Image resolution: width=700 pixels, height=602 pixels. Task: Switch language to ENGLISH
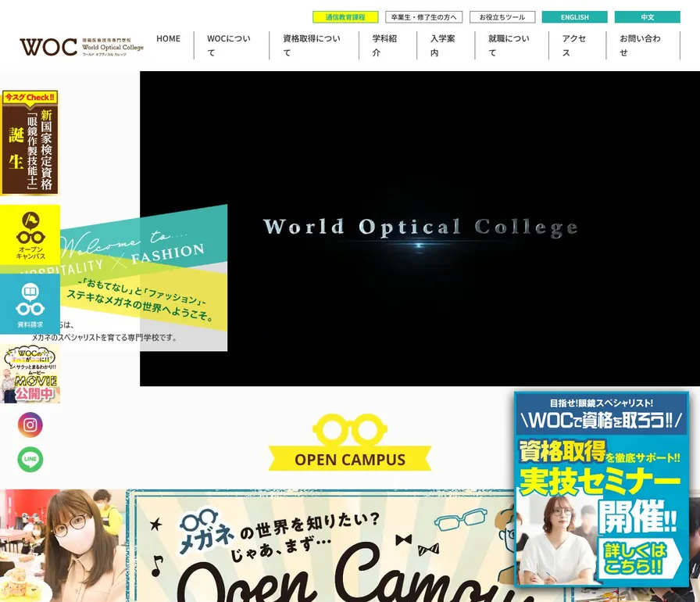click(574, 17)
